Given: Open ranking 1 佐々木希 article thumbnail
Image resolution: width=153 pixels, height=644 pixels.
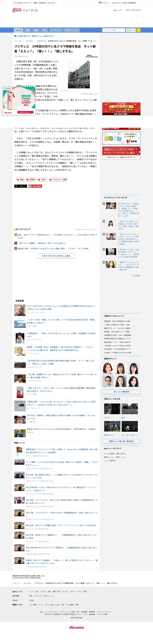Looking at the screenshot, I should coord(111,206).
